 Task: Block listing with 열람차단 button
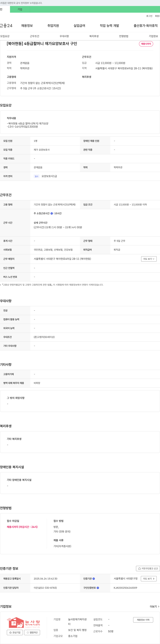[32, 632]
